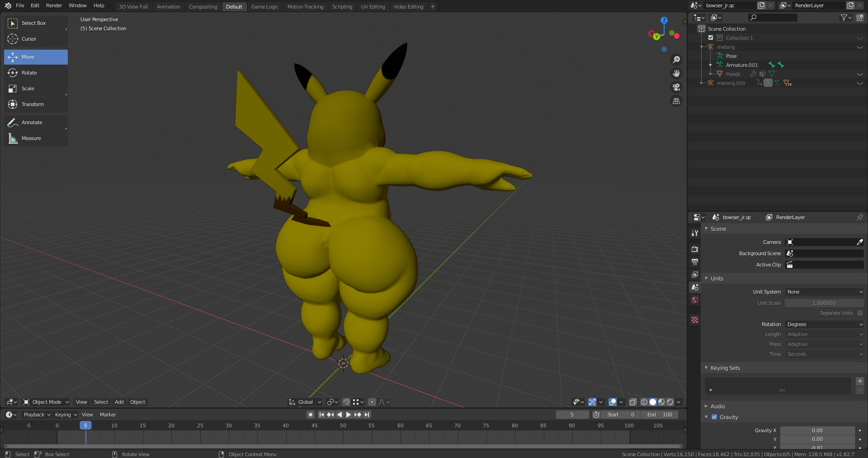Open the Texture properties tab
Screen dimensions: 868x458
[x=695, y=320]
